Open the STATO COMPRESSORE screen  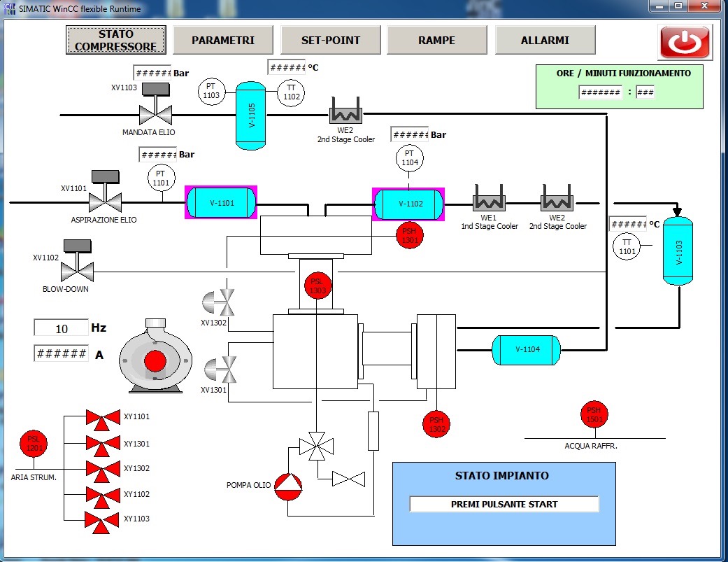coord(115,40)
